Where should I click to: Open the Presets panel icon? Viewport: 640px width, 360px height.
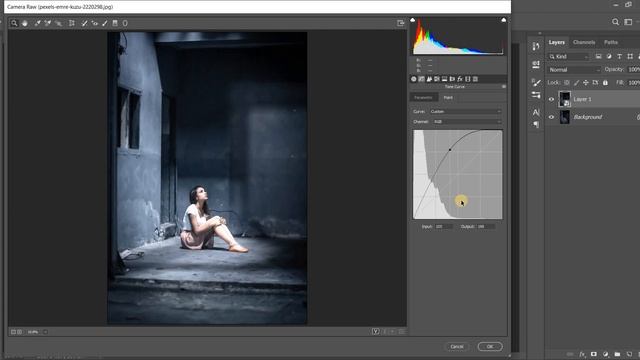click(476, 79)
